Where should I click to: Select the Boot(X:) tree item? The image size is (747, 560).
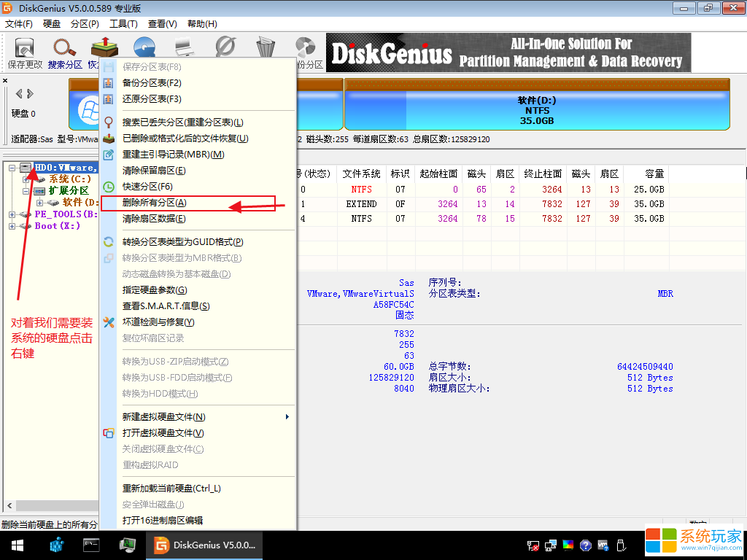coord(58,226)
